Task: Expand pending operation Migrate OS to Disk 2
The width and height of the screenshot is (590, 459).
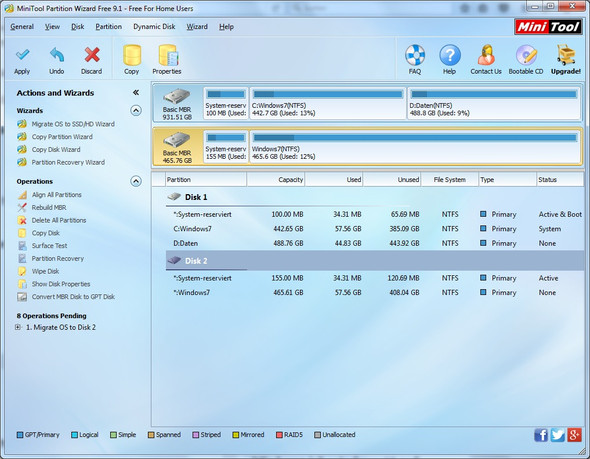Action: click(18, 327)
